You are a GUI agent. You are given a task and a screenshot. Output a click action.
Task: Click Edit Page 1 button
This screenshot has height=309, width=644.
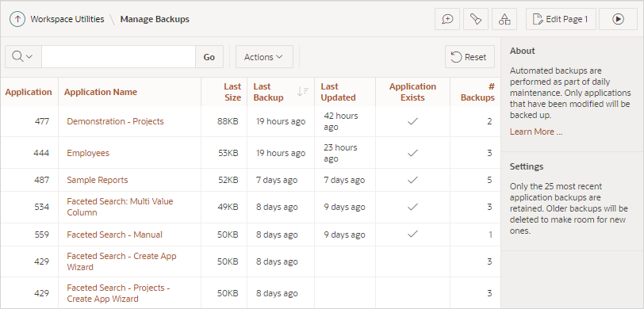561,19
